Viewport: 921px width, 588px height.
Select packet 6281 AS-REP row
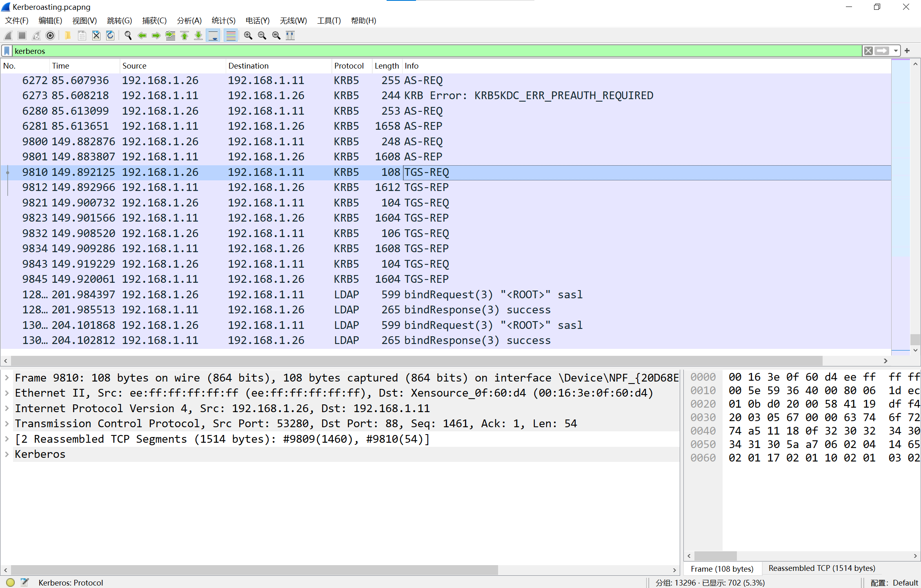click(445, 126)
